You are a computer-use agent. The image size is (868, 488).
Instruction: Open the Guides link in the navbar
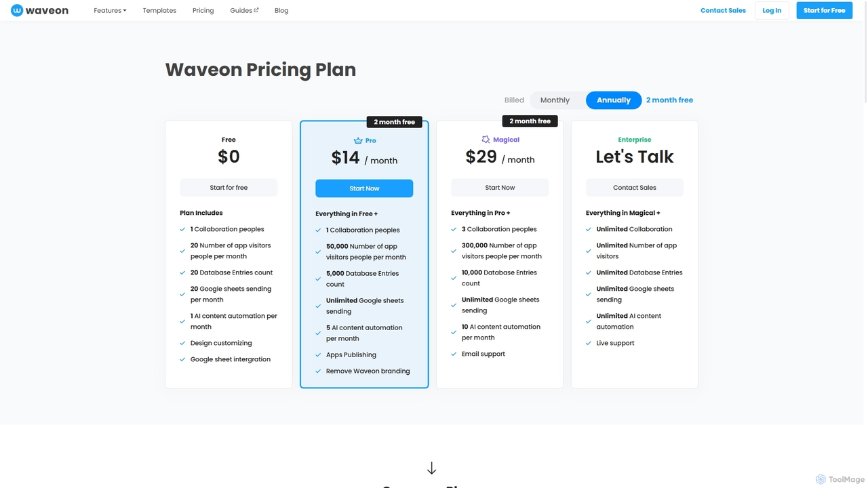[244, 11]
